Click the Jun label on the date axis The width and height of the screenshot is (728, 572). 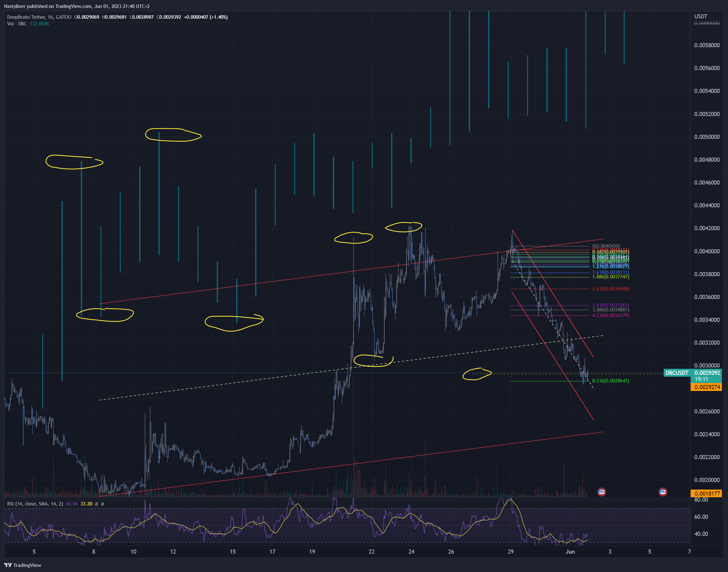point(570,552)
